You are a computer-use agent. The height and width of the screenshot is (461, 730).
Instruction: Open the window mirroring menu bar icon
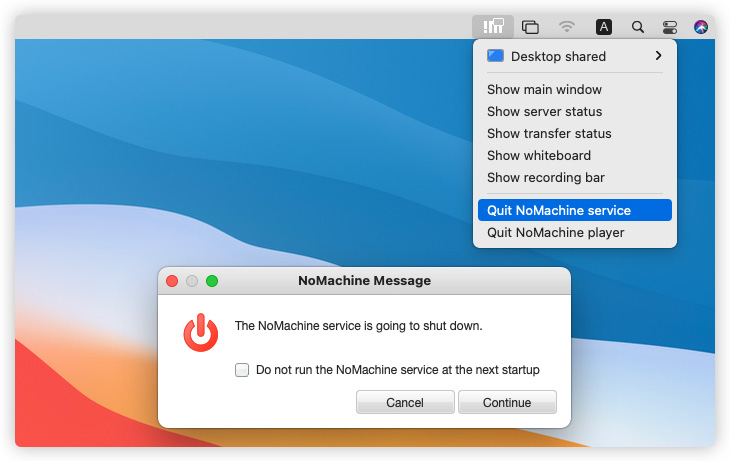tap(530, 27)
